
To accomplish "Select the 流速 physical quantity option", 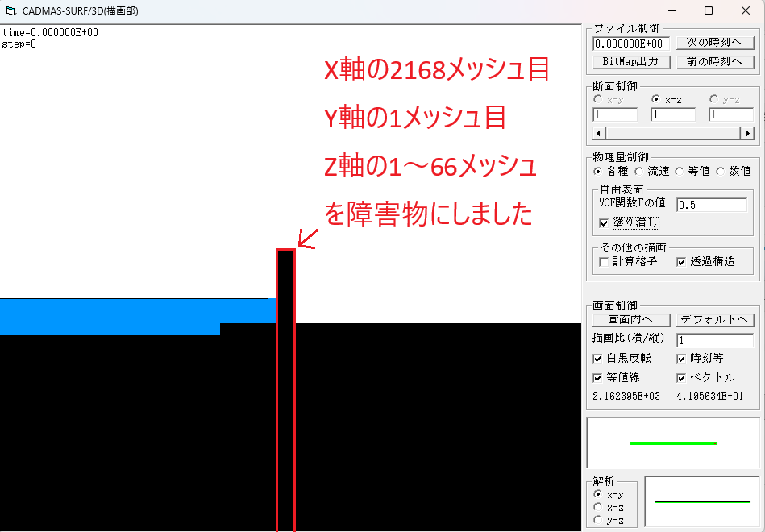I will [639, 171].
